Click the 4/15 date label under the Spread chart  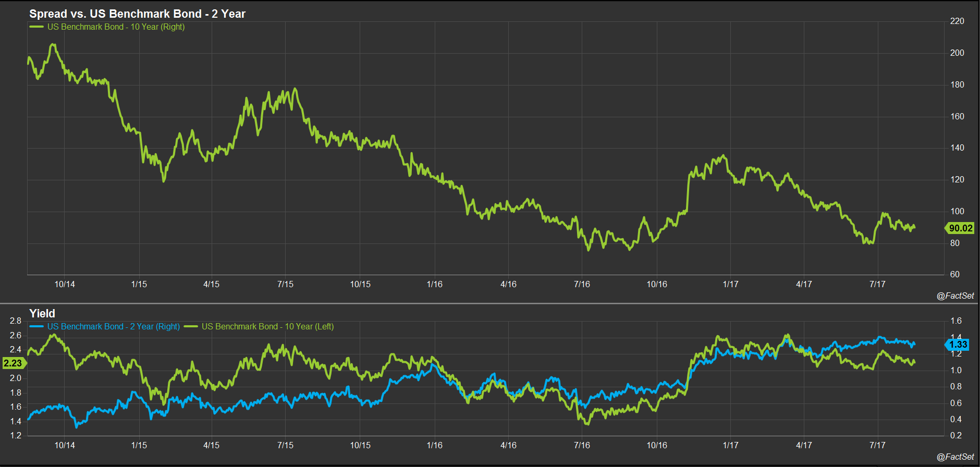click(211, 284)
